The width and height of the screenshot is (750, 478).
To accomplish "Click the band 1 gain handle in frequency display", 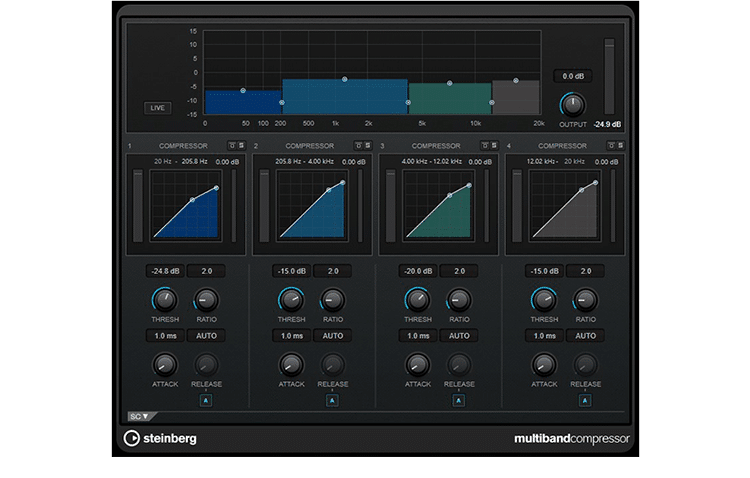I will 243,90.
